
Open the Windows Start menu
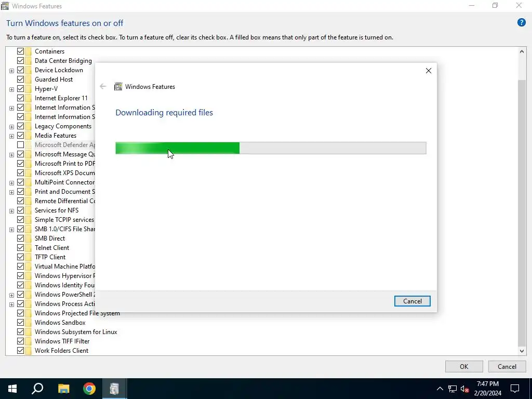pos(12,389)
